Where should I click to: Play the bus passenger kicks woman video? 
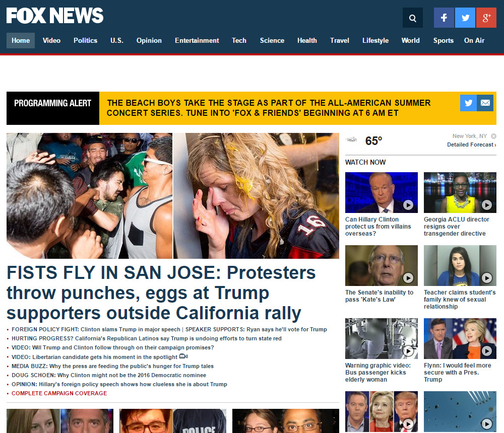408,351
